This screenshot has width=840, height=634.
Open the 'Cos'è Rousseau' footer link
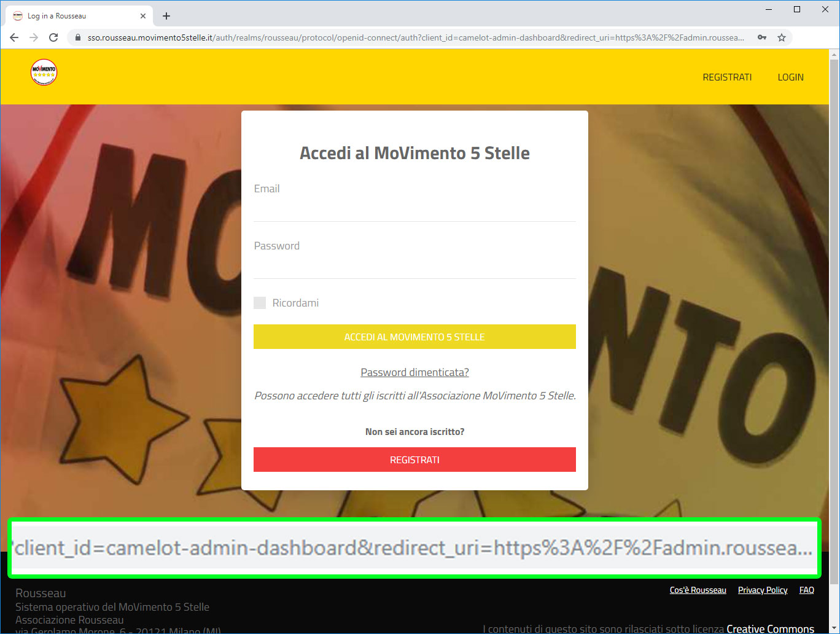[x=698, y=590]
